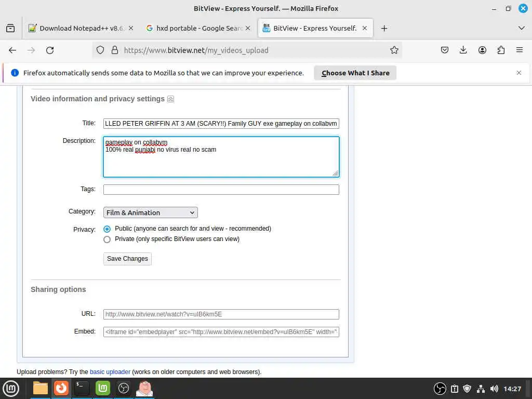532x399 pixels.
Task: Open Firefox account icon
Action: (x=482, y=50)
